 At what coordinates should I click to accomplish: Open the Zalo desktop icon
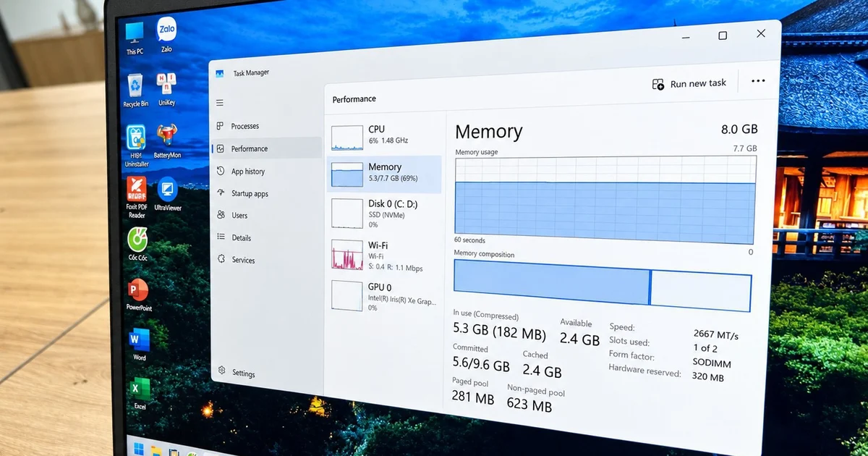[x=166, y=35]
